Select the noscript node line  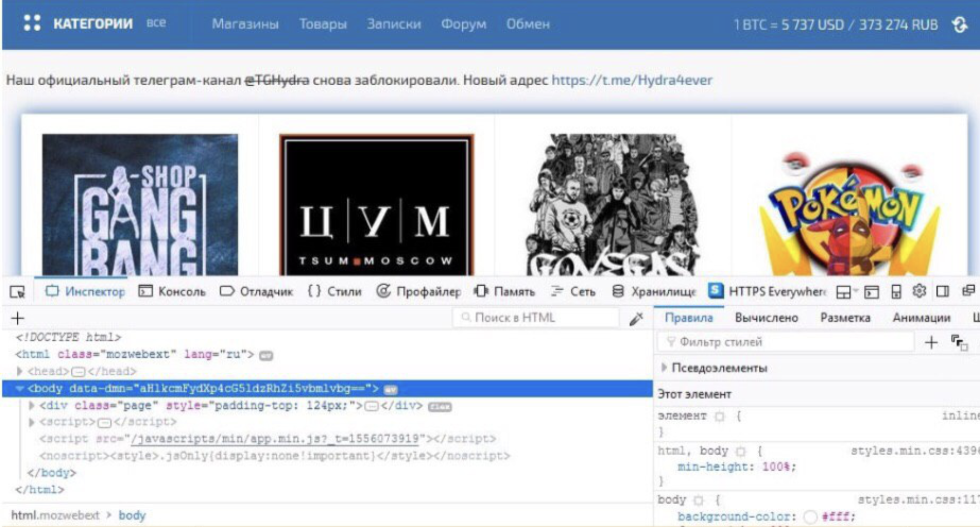coord(275,456)
